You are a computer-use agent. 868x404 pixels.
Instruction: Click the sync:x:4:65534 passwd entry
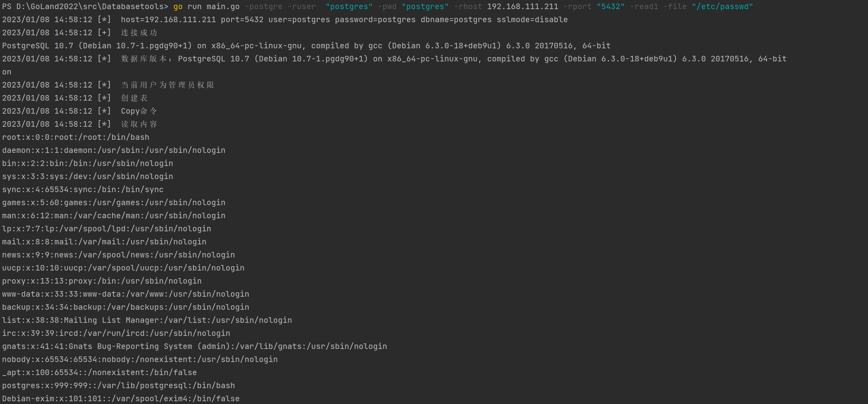tap(83, 190)
